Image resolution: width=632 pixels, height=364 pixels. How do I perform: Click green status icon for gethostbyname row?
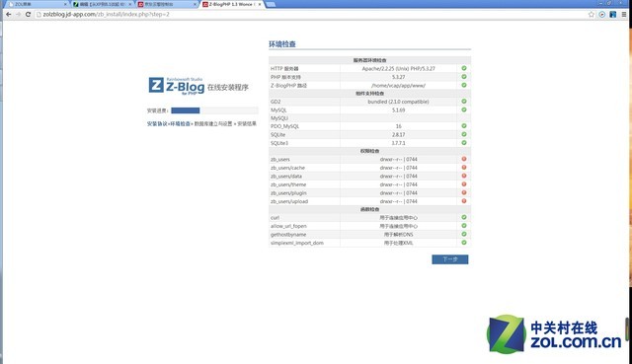coord(464,234)
